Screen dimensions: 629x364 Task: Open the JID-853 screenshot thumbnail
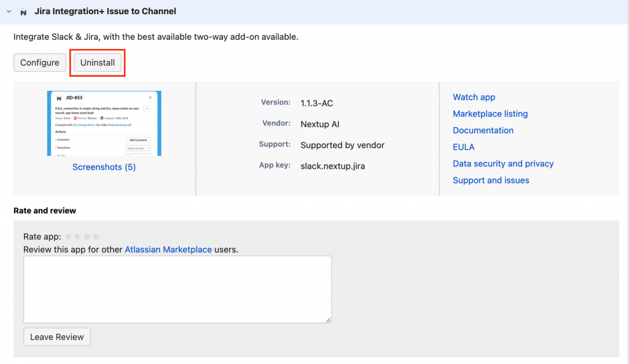tap(104, 123)
